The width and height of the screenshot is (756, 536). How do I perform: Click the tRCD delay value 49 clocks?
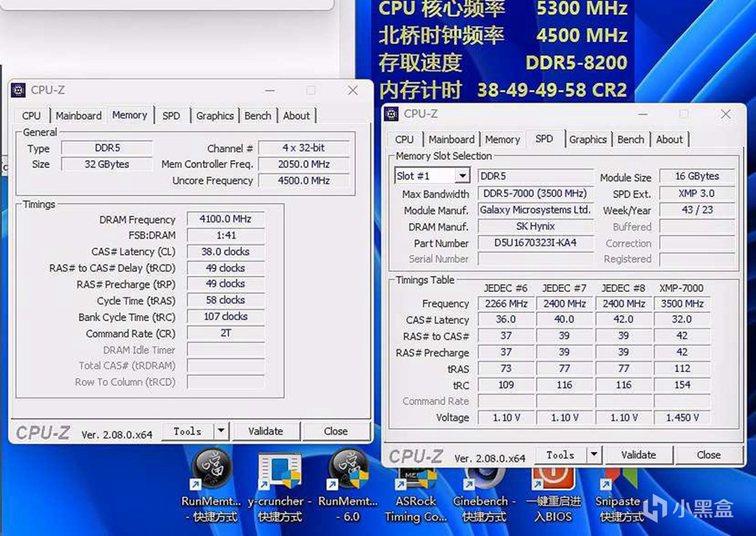click(x=226, y=268)
